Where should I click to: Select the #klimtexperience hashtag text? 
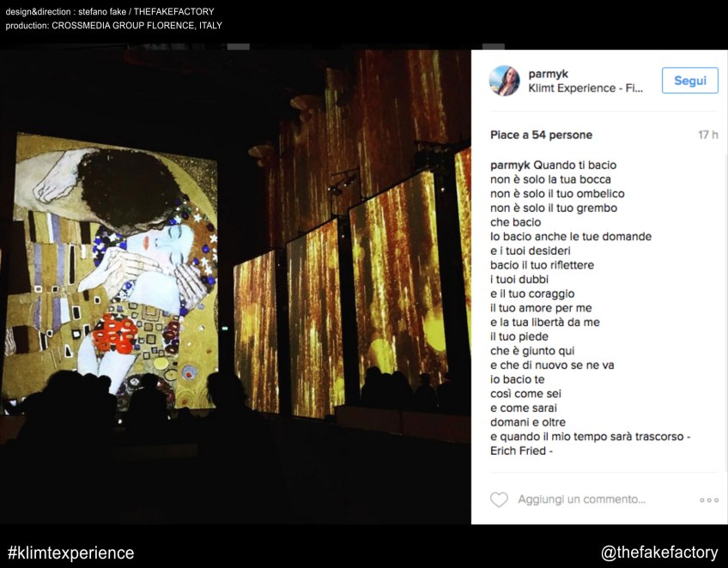point(71,553)
